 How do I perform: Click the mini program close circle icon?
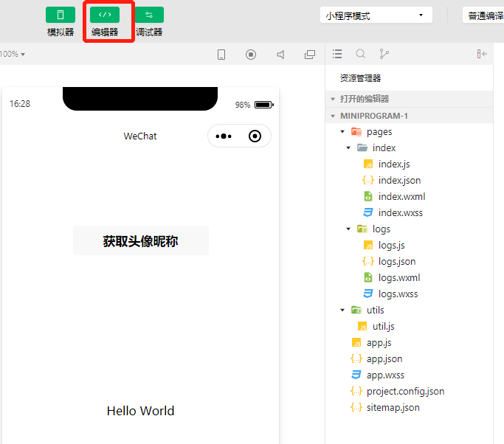click(x=255, y=136)
